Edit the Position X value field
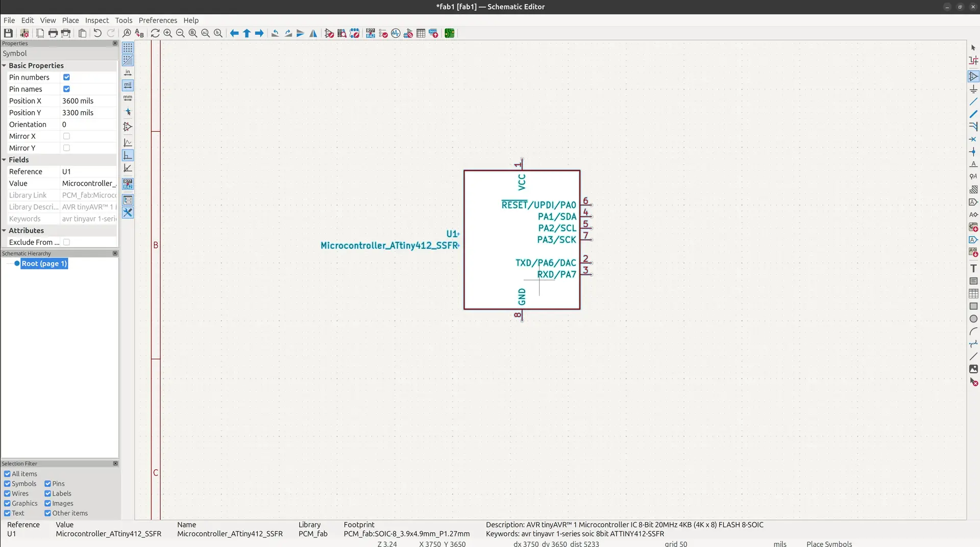The height and width of the screenshot is (547, 980). pos(89,101)
